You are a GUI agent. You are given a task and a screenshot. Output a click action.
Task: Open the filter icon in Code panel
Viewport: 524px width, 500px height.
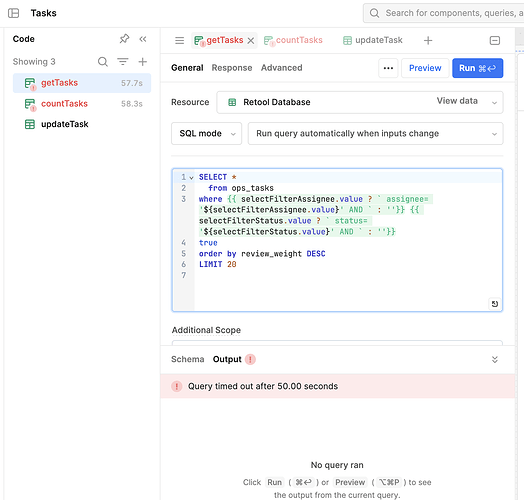123,61
